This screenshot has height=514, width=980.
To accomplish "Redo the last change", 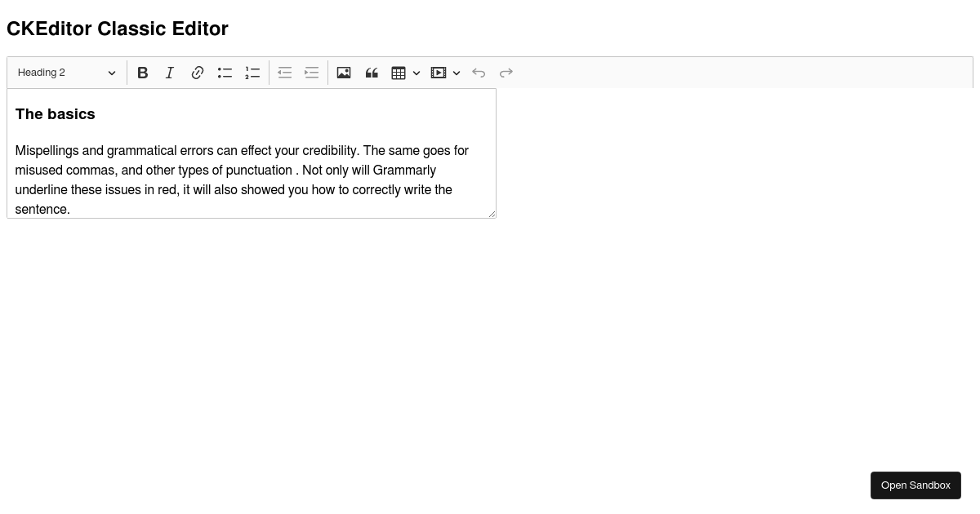I will (x=506, y=73).
